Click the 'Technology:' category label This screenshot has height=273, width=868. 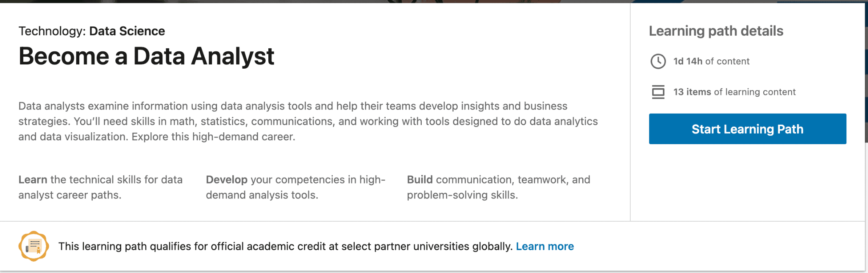[x=52, y=31]
